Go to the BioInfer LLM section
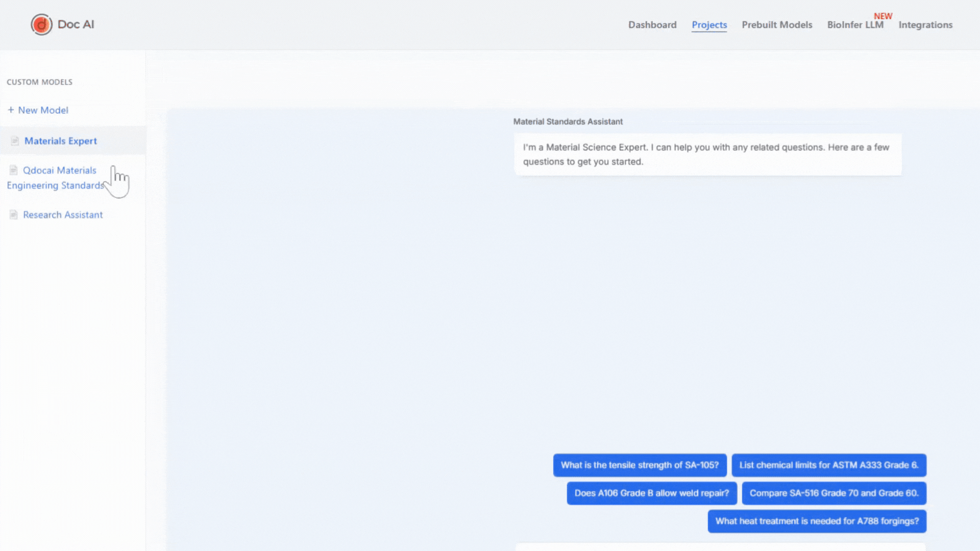This screenshot has height=551, width=980. pos(855,25)
